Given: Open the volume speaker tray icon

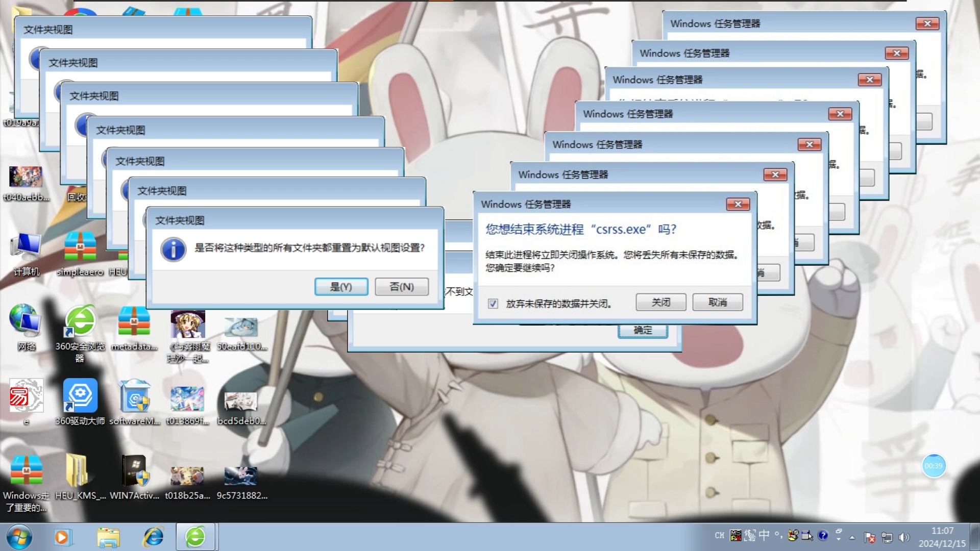Looking at the screenshot, I should pyautogui.click(x=904, y=537).
